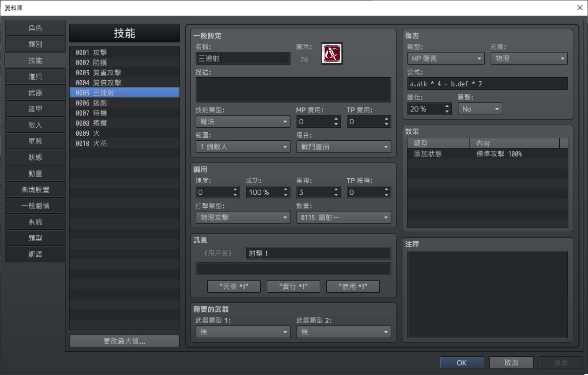Click the "使用 *!" message button
The width and height of the screenshot is (588, 375).
[353, 286]
